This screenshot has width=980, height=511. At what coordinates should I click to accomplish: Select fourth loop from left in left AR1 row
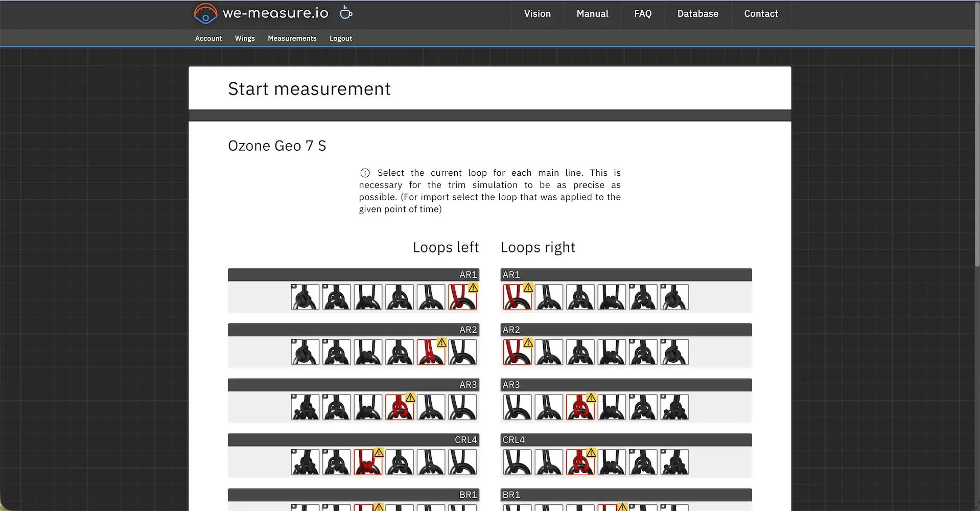click(400, 297)
